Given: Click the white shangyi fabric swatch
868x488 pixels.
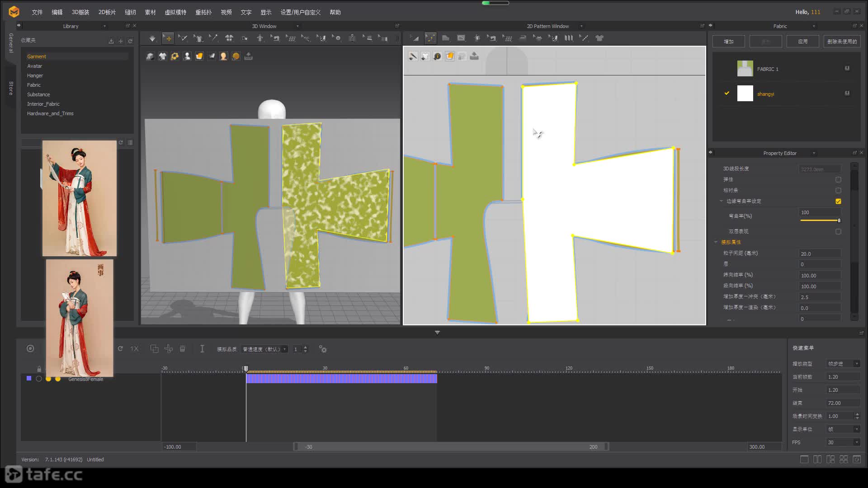Looking at the screenshot, I should [x=745, y=93].
